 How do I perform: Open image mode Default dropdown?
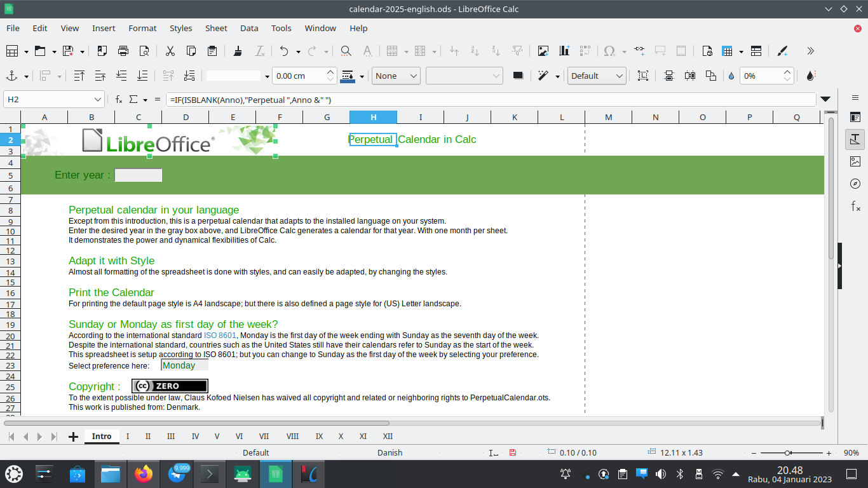597,76
